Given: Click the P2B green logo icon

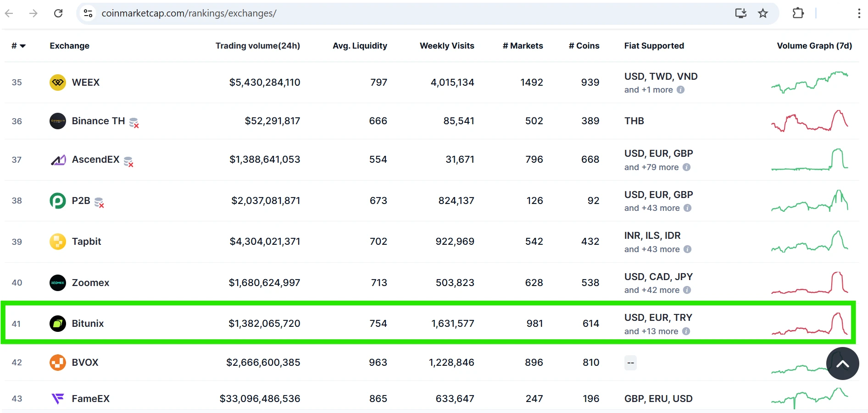Looking at the screenshot, I should (57, 201).
